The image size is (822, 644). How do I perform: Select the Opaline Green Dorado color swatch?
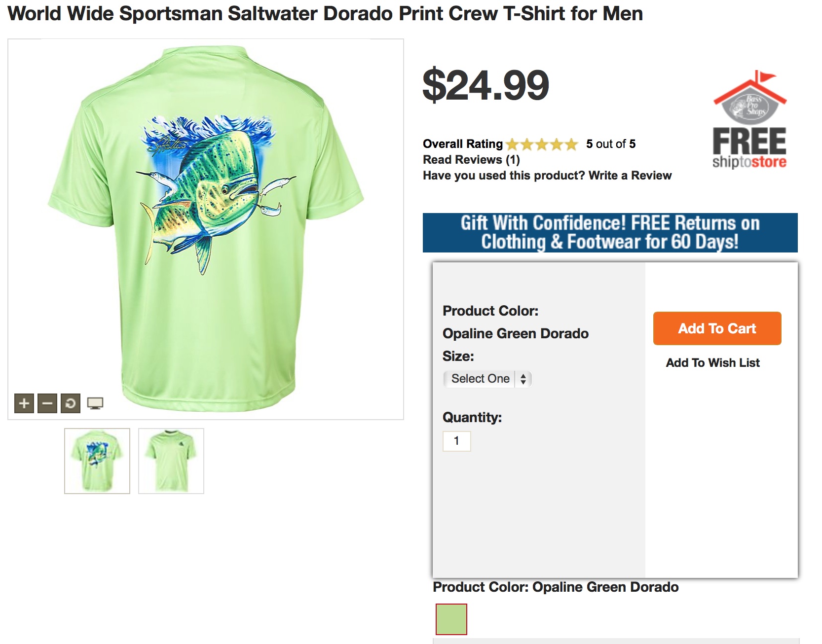tap(451, 619)
